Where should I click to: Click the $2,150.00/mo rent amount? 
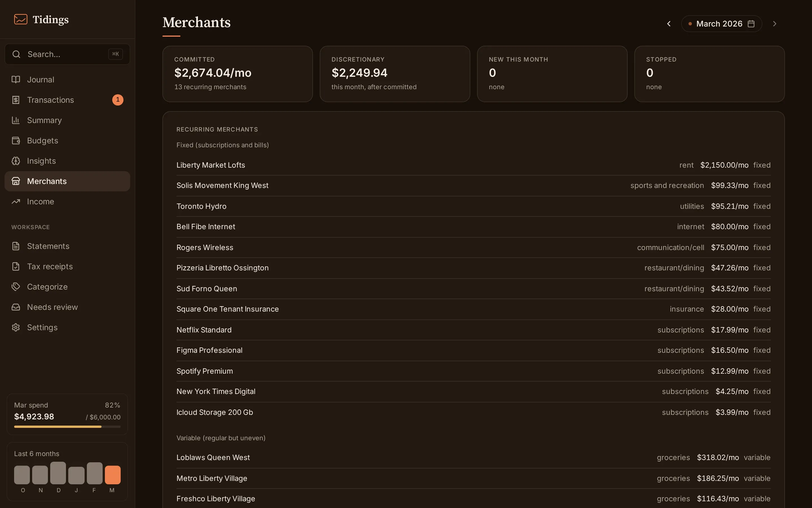tap(724, 165)
